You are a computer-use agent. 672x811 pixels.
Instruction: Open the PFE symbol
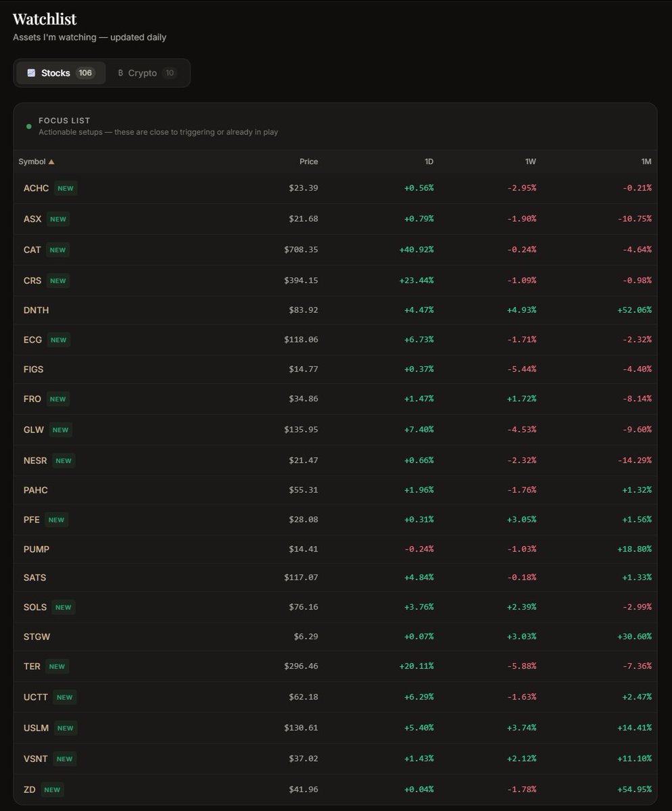pyautogui.click(x=31, y=519)
